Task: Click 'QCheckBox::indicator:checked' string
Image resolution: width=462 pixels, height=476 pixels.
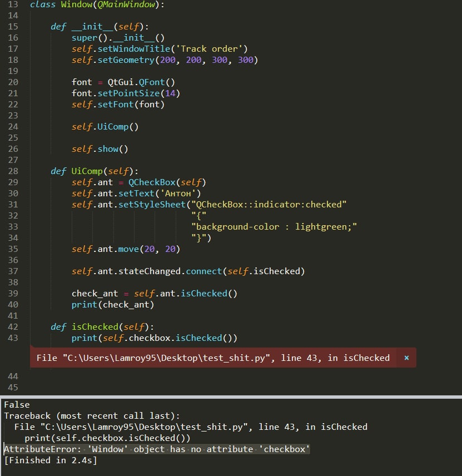Action: 269,205
